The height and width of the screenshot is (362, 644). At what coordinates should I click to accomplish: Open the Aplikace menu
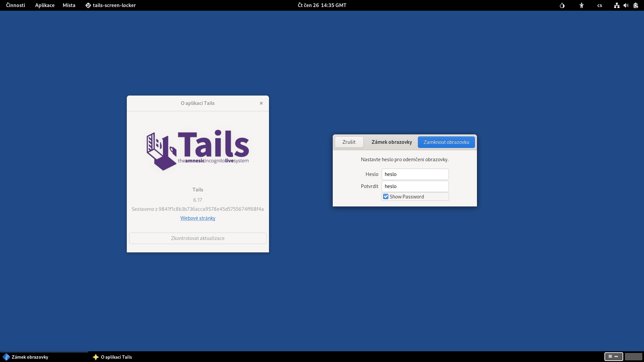tap(45, 5)
